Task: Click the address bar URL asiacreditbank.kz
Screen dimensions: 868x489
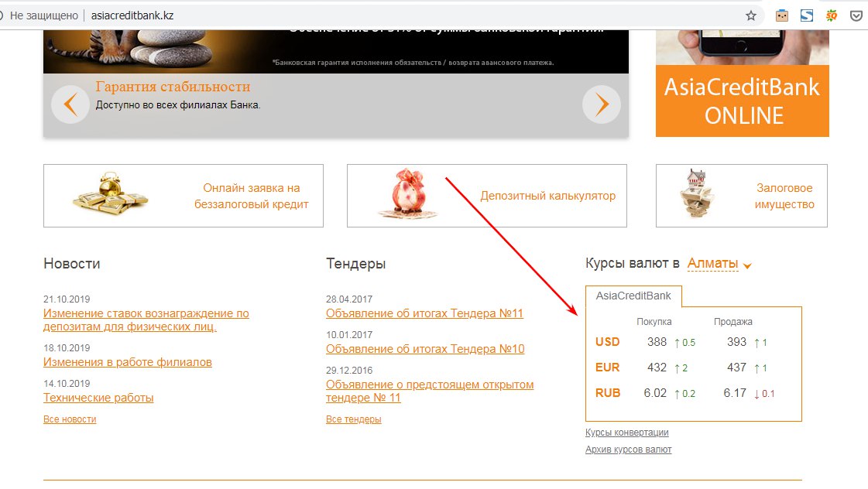Action: coord(132,15)
